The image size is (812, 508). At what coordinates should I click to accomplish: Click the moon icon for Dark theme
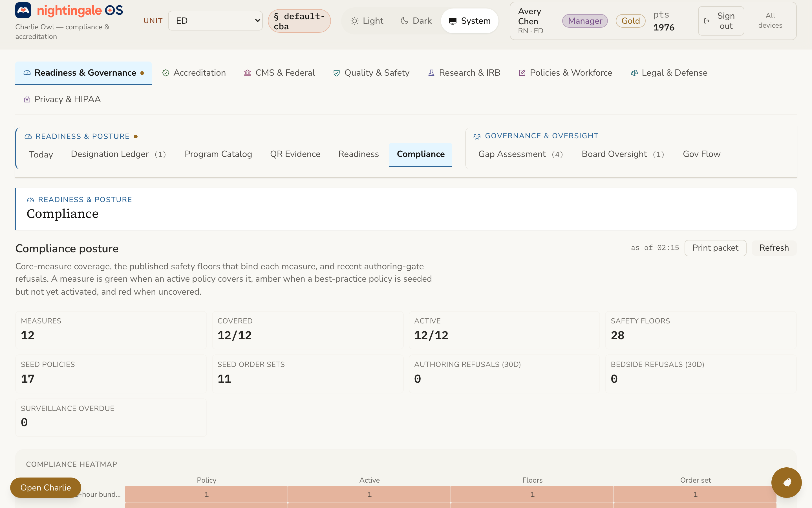click(x=405, y=21)
